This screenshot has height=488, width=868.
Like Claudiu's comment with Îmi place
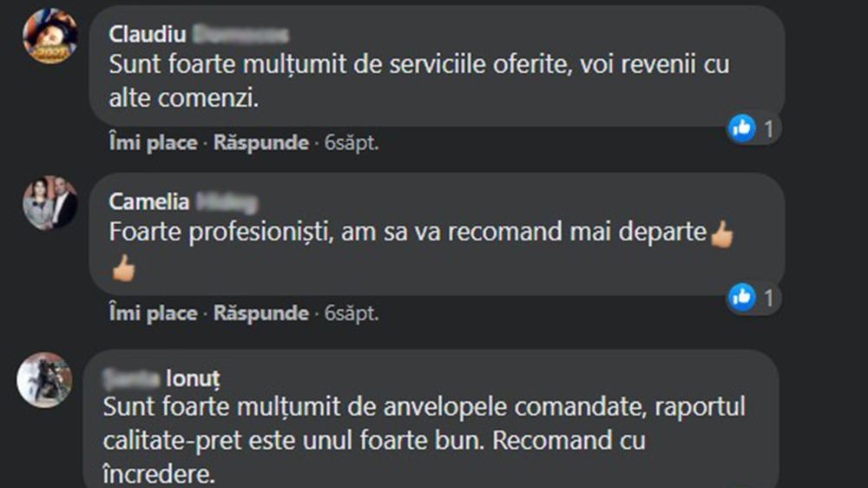click(x=153, y=143)
